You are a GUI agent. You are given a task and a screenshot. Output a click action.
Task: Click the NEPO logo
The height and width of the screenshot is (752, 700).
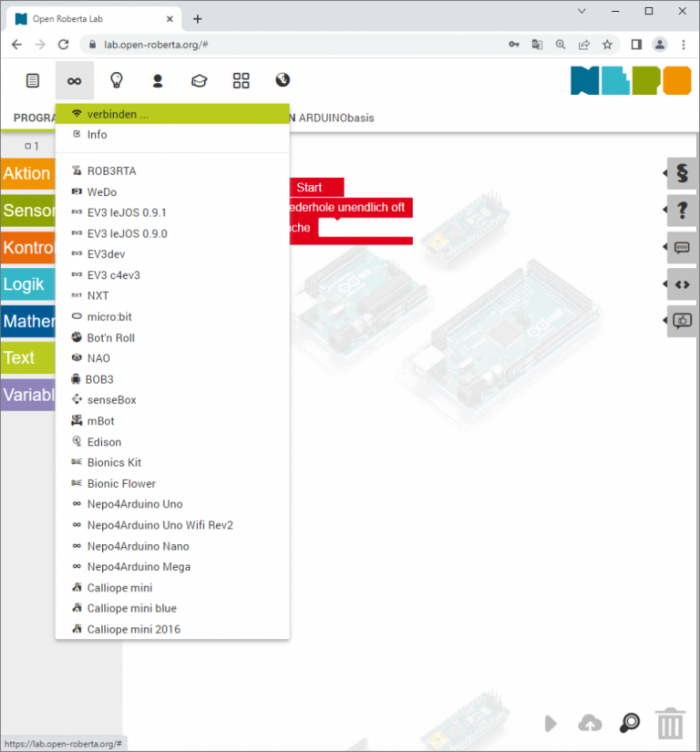(631, 80)
